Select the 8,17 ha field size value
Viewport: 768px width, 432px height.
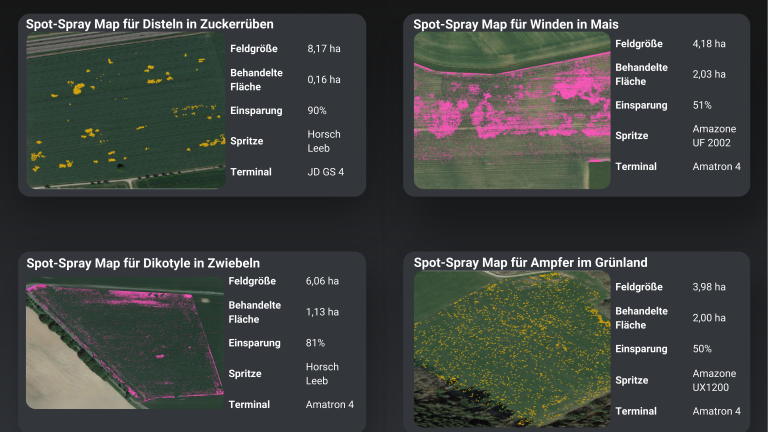tap(324, 48)
